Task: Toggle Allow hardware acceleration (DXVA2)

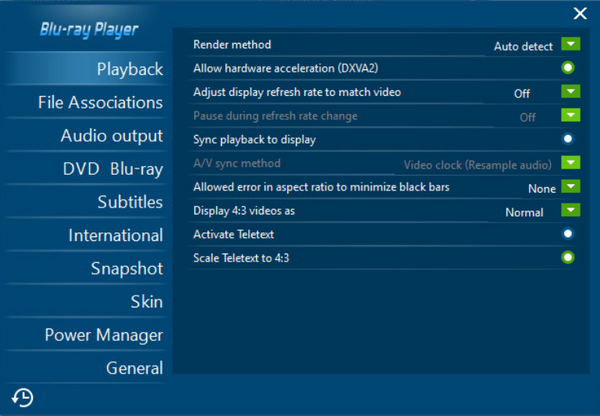Action: tap(568, 68)
